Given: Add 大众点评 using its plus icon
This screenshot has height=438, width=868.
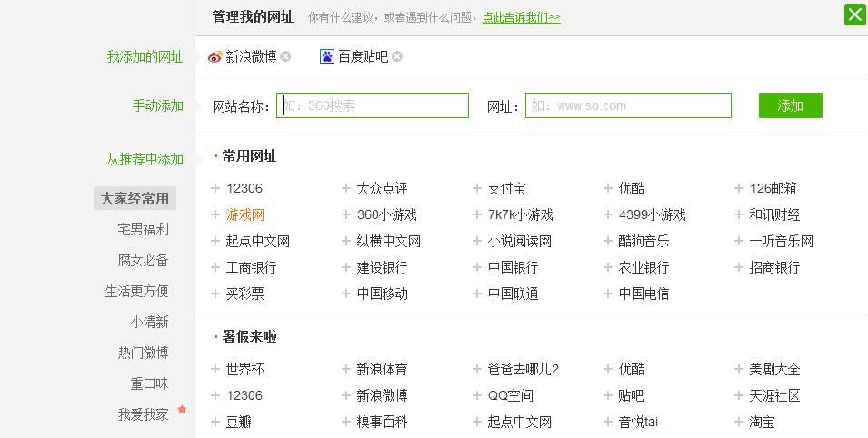Looking at the screenshot, I should point(346,188).
